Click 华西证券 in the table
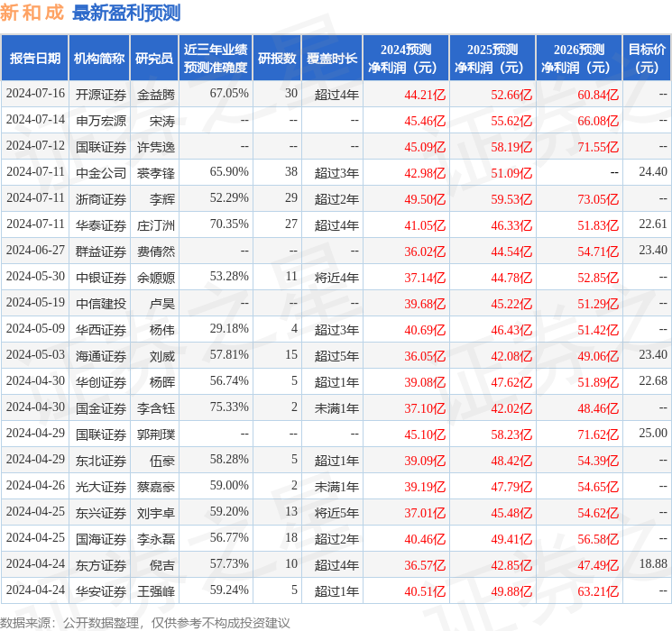672x631 pixels. click(x=101, y=330)
